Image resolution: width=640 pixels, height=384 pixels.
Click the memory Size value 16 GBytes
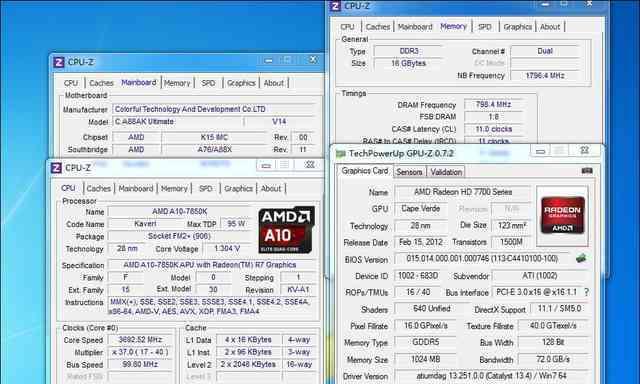tap(409, 63)
